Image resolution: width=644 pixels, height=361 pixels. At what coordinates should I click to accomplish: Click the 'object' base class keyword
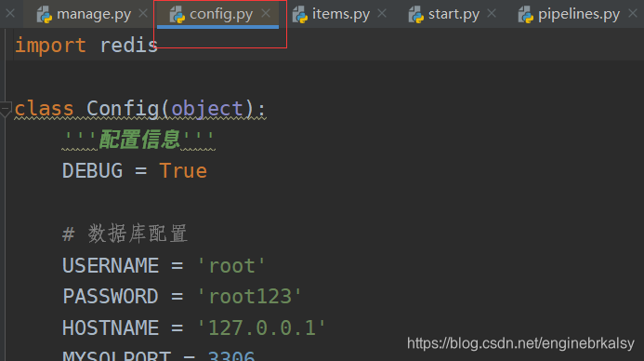click(207, 109)
